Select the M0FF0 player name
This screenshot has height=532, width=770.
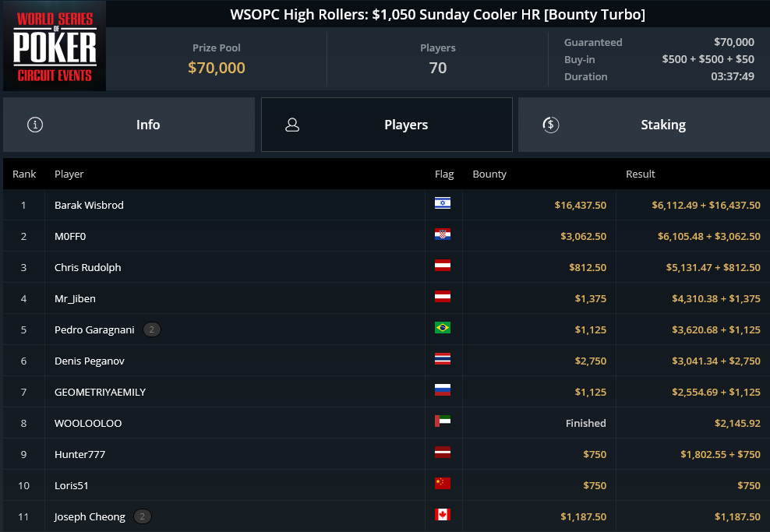70,237
